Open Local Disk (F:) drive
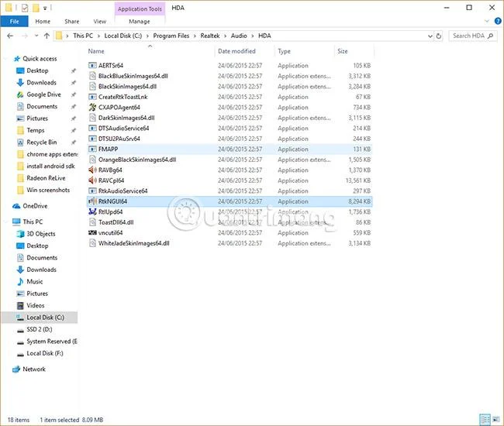 tap(45, 353)
